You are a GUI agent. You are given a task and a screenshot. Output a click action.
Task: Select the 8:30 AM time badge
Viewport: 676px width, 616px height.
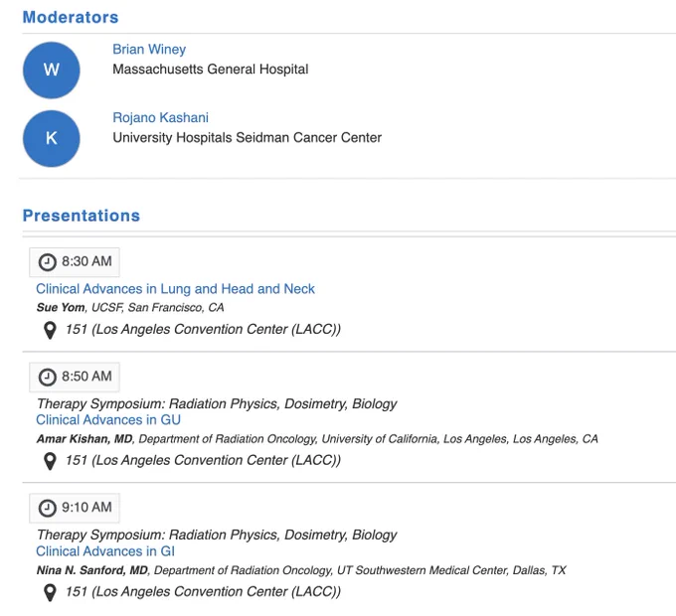[x=75, y=262]
